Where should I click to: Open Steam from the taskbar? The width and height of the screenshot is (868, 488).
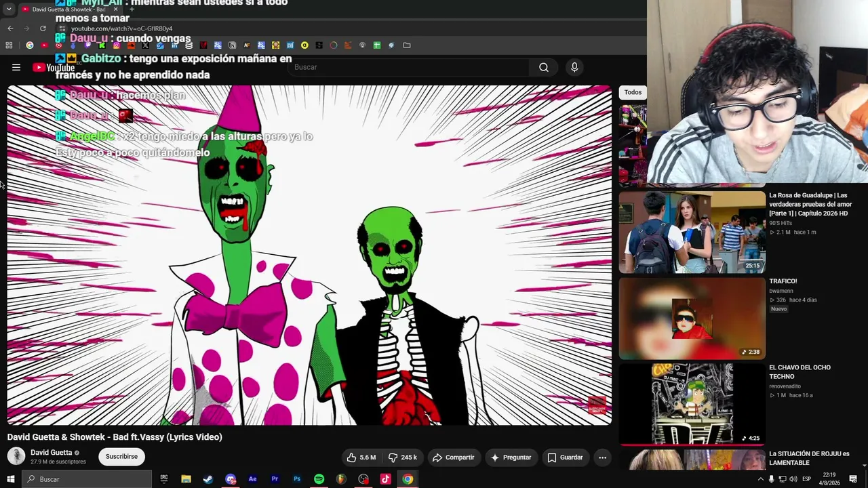click(208, 479)
